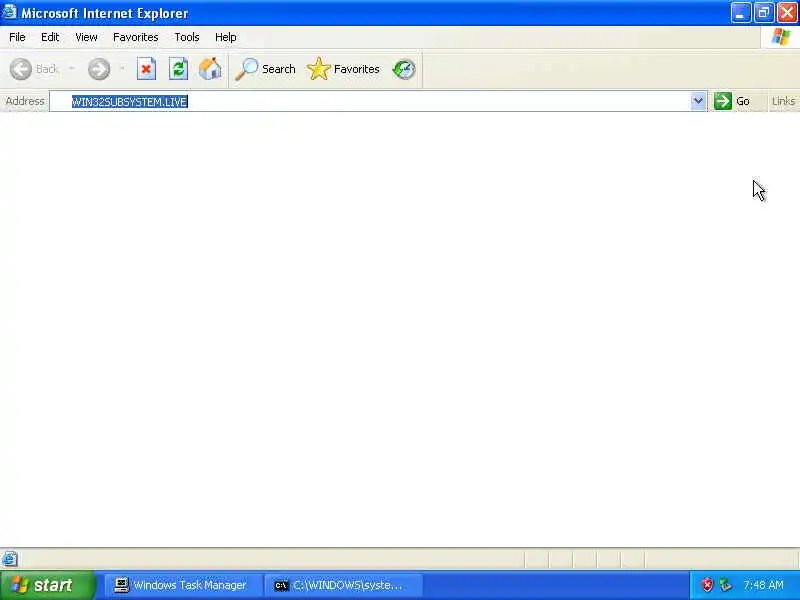Open the Back history dropdown arrow

[71, 69]
